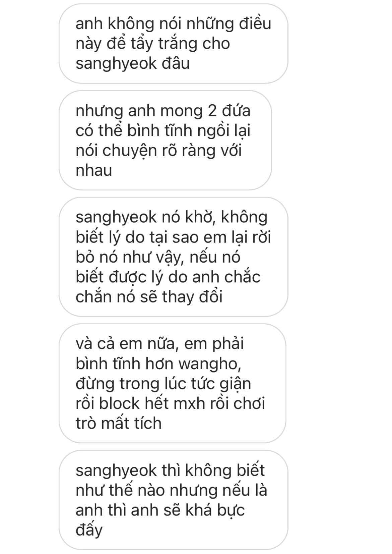Tap the word "đấy" ending the last message
This screenshot has height=554, width=392.
tap(89, 530)
